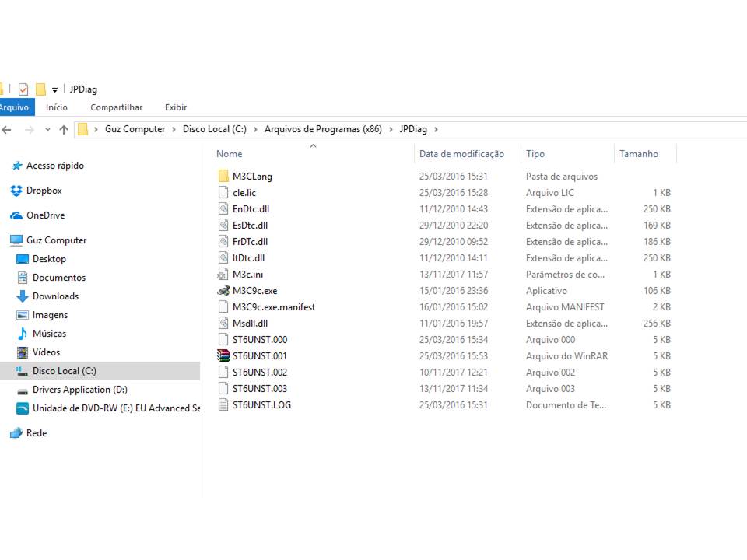
Task: Click the Guz Computer monitor icon
Action: (16, 240)
